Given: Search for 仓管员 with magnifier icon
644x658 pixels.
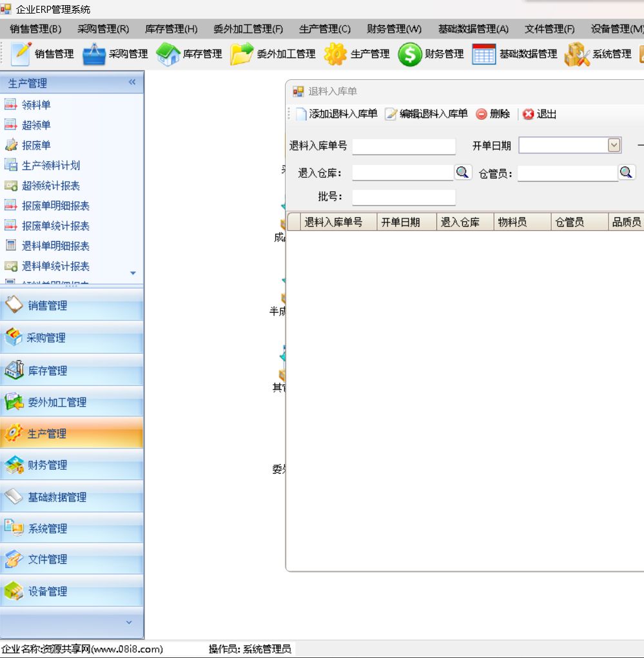Looking at the screenshot, I should pyautogui.click(x=626, y=173).
